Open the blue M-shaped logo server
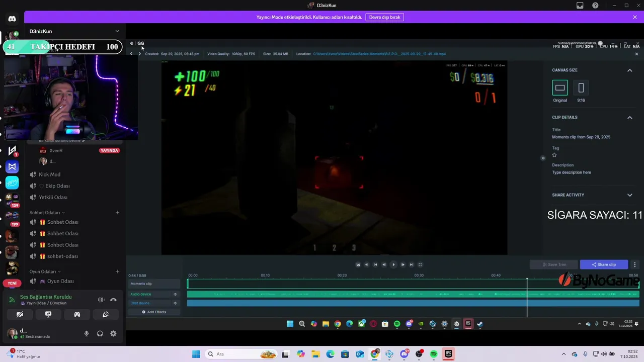The image size is (644, 362). pos(12,166)
